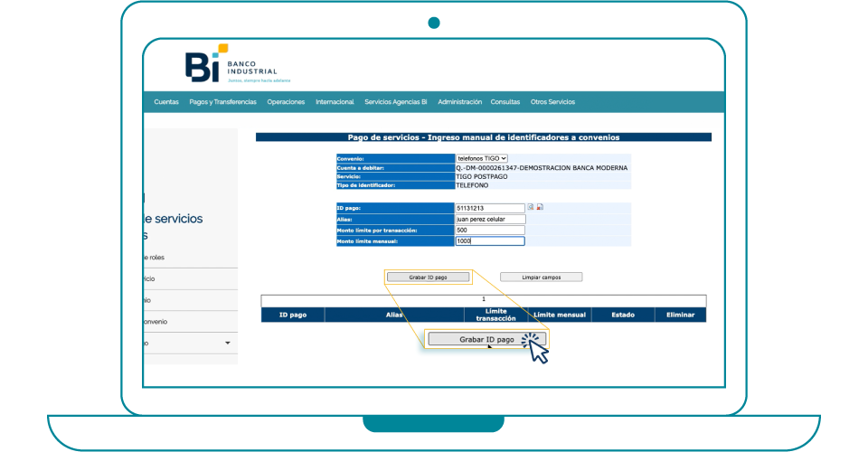The height and width of the screenshot is (452, 868).
Task: Focus the Alias text field
Action: [x=490, y=219]
